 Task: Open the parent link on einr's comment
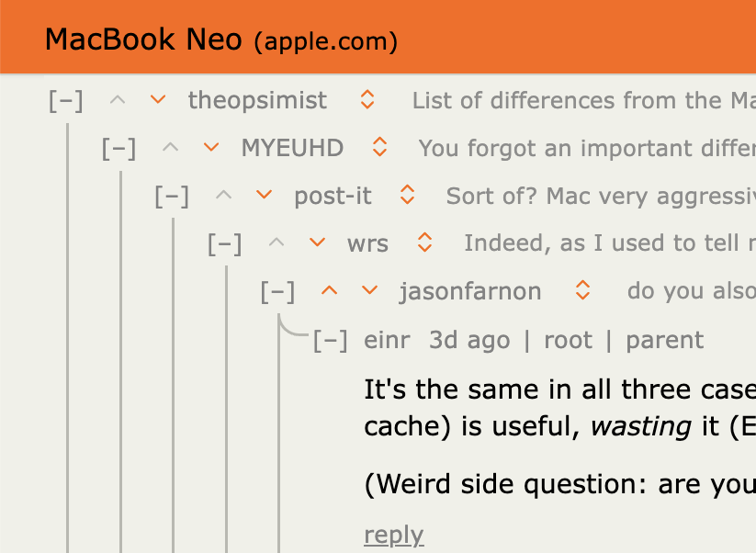pos(664,340)
